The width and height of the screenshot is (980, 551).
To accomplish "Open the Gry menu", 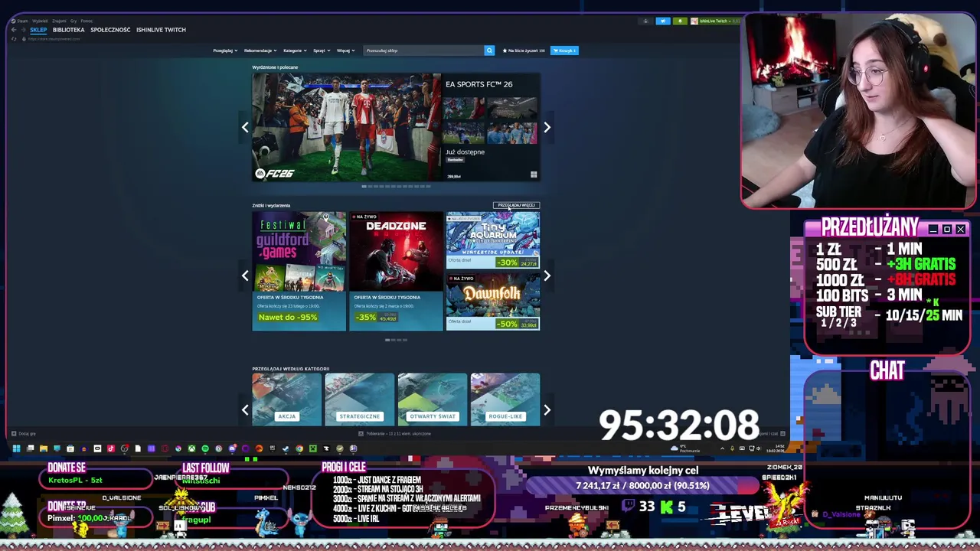I will (73, 21).
